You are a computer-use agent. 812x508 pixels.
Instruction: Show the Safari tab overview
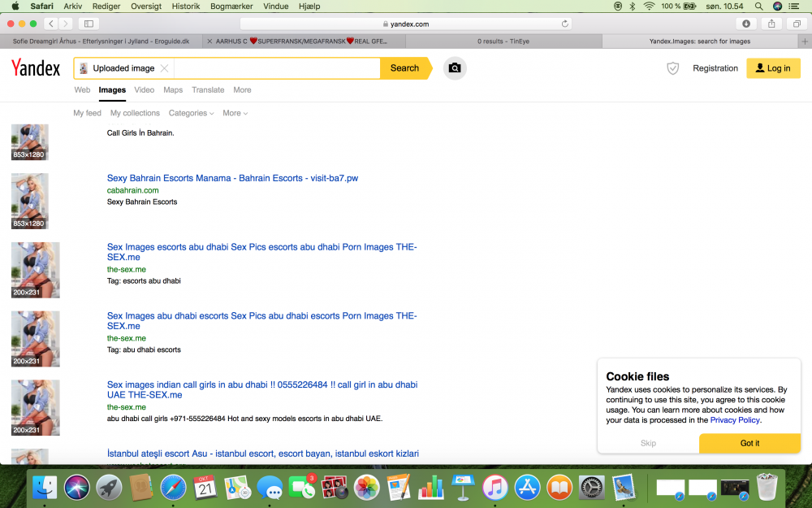[x=797, y=24]
